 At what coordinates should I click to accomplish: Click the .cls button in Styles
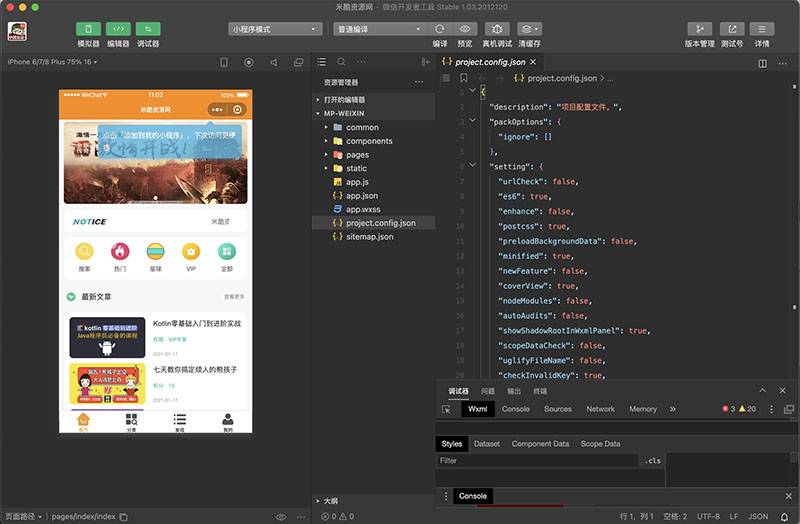pos(653,461)
